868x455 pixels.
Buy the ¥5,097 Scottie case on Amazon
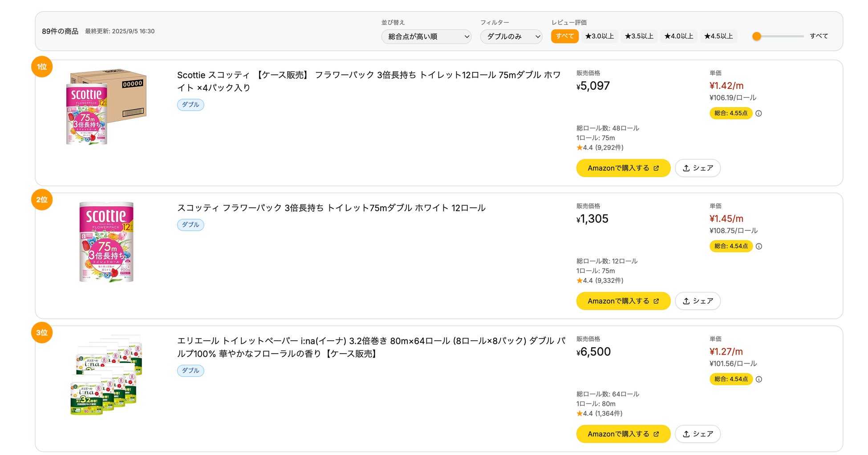pyautogui.click(x=623, y=168)
